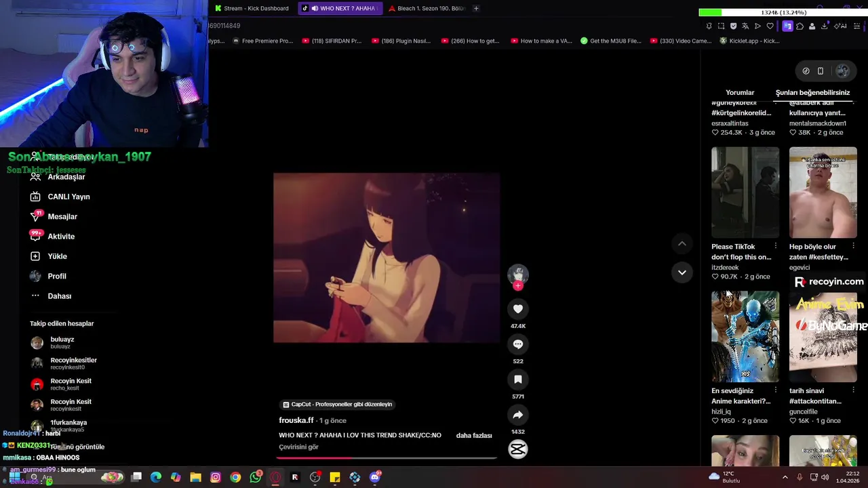Switch to Şunları beğenebilirsiniz tab
Screen dimensions: 868x488
click(x=812, y=93)
